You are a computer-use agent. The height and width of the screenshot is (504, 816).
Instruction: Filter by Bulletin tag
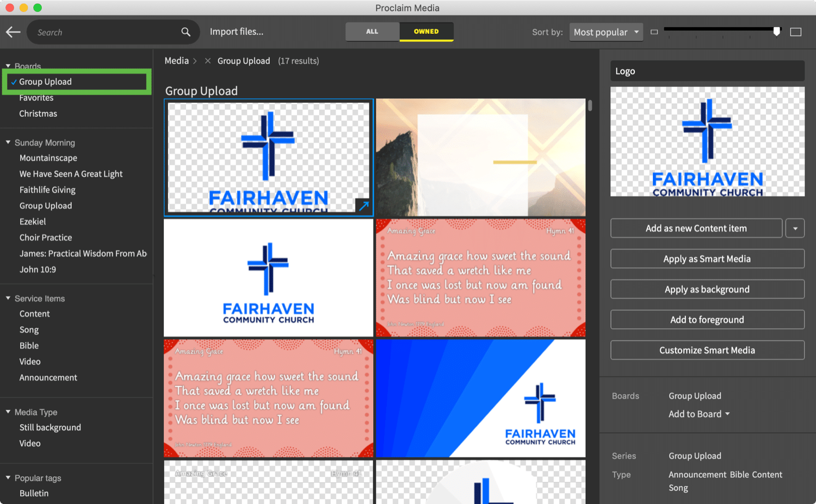click(x=34, y=494)
